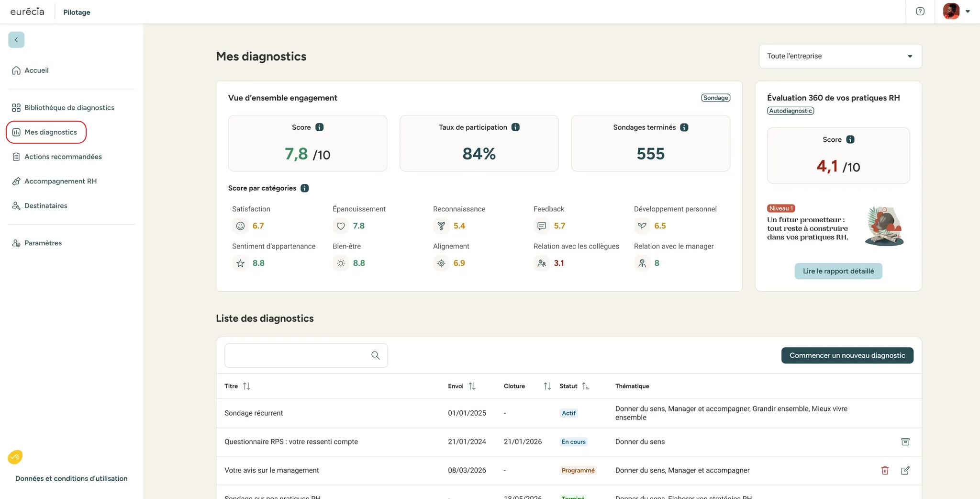Sort list by Cloture column arrows
The height and width of the screenshot is (499, 980).
tap(547, 386)
